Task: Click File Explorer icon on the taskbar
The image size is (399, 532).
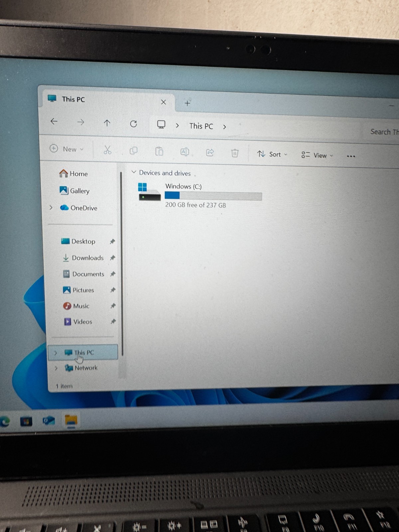Action: [71, 421]
